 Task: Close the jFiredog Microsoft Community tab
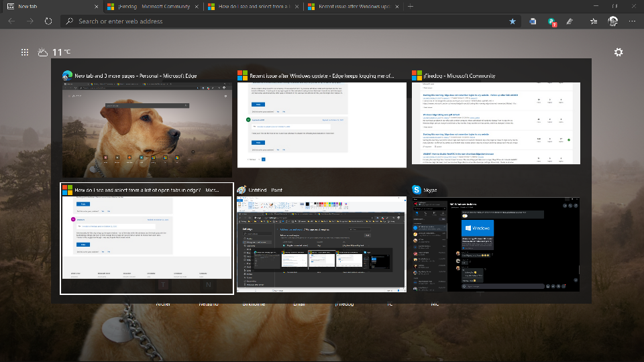pos(197,7)
